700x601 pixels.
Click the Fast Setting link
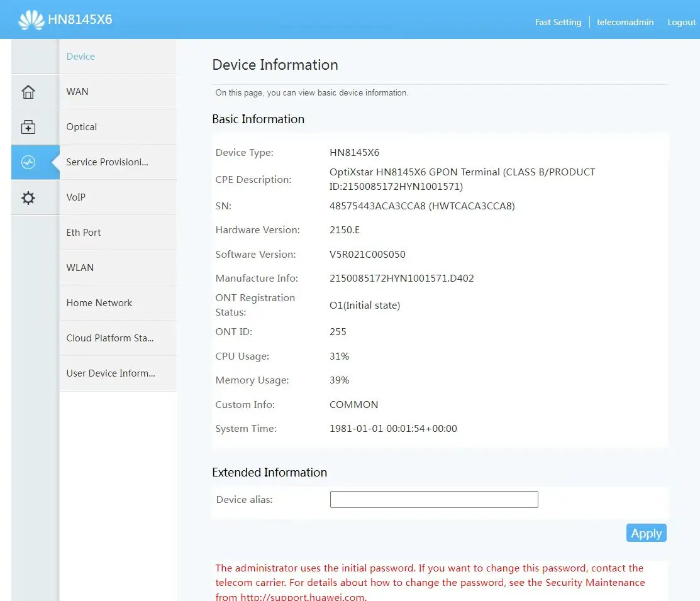click(x=558, y=22)
